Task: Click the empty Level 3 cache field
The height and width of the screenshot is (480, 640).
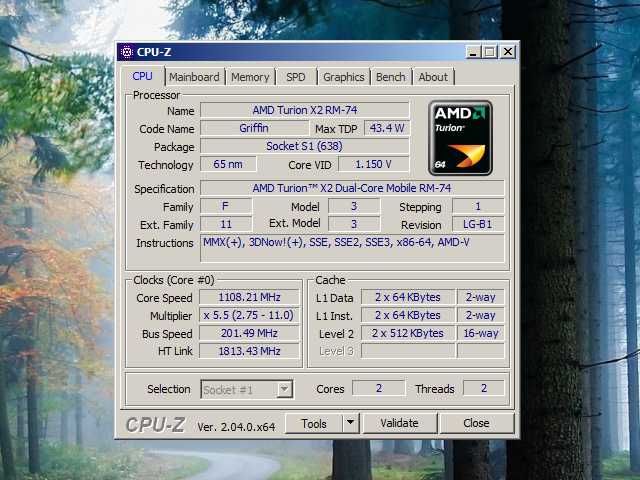Action: click(x=408, y=351)
